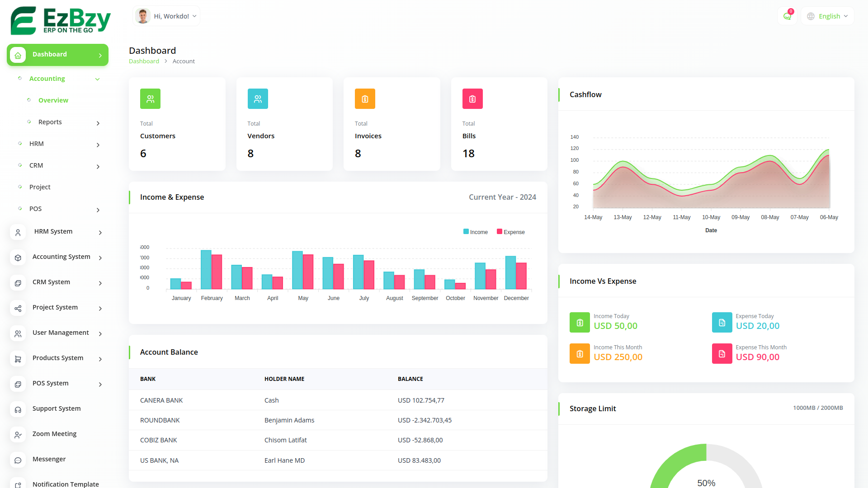
Task: Click the Total Vendors teal icon
Action: [258, 99]
